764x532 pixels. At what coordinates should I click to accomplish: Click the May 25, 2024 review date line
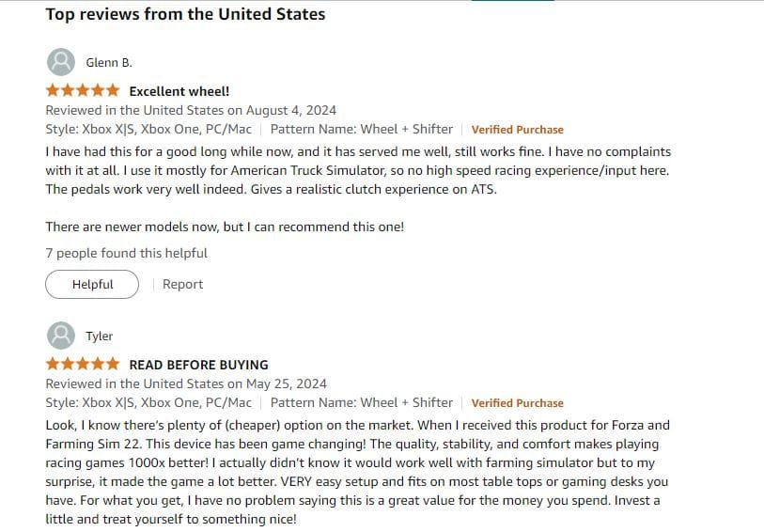coord(186,383)
